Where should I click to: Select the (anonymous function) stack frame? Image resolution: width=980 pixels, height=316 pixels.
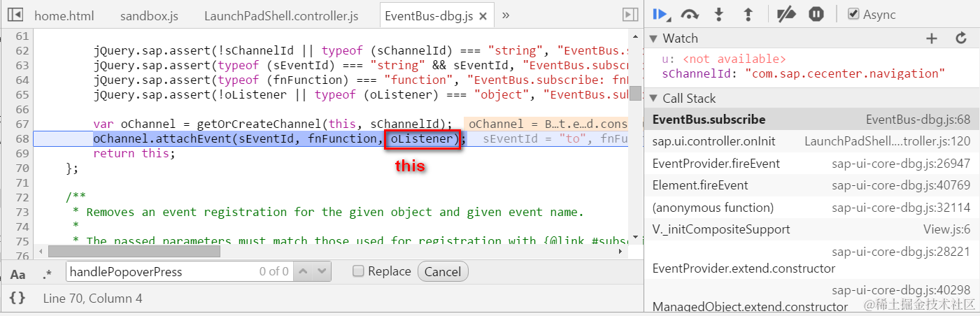tap(811, 208)
